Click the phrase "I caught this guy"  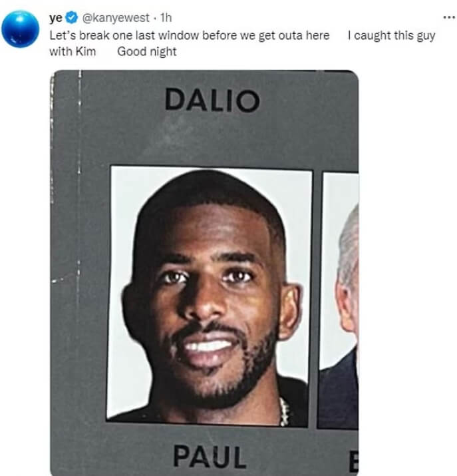pyautogui.click(x=392, y=36)
